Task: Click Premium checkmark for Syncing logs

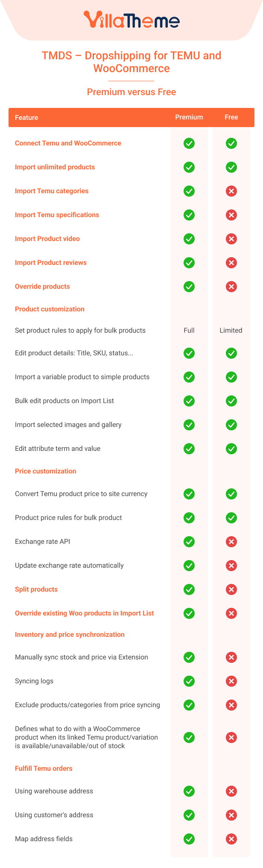Action: point(189,681)
